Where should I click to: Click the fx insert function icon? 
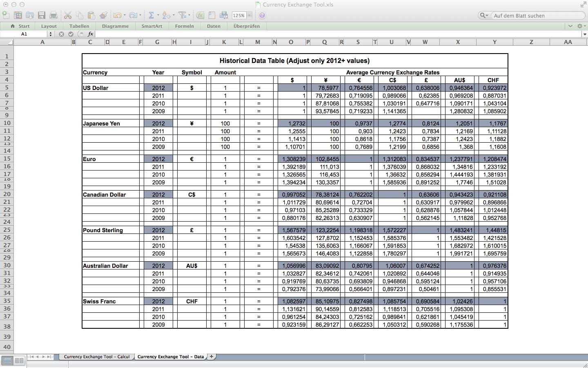click(91, 34)
